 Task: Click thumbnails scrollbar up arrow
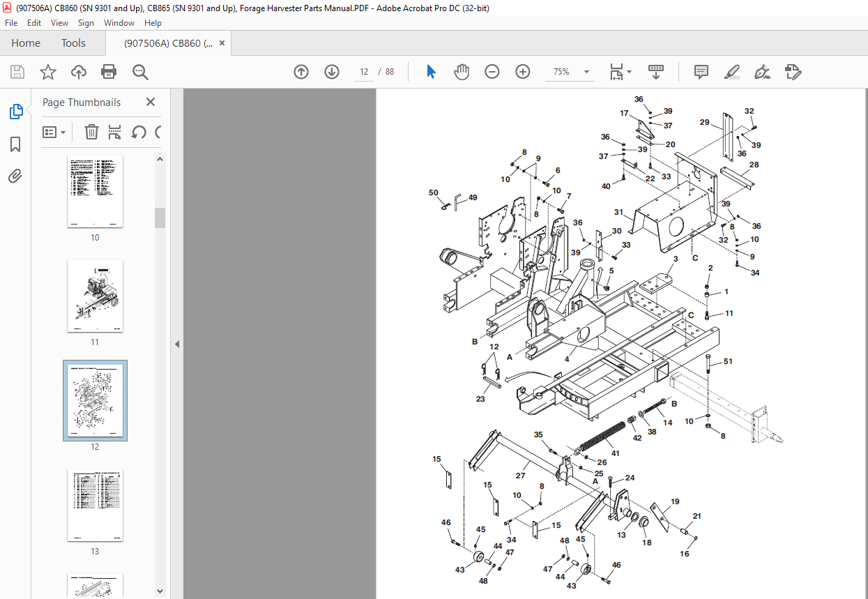(x=160, y=159)
